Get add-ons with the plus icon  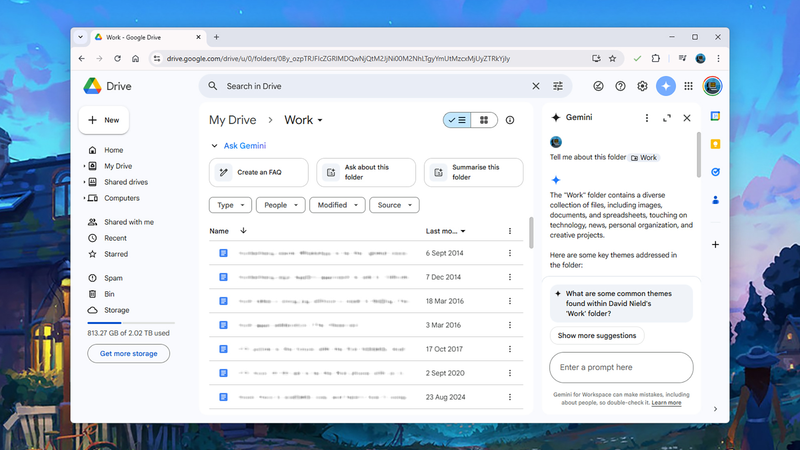(x=715, y=244)
